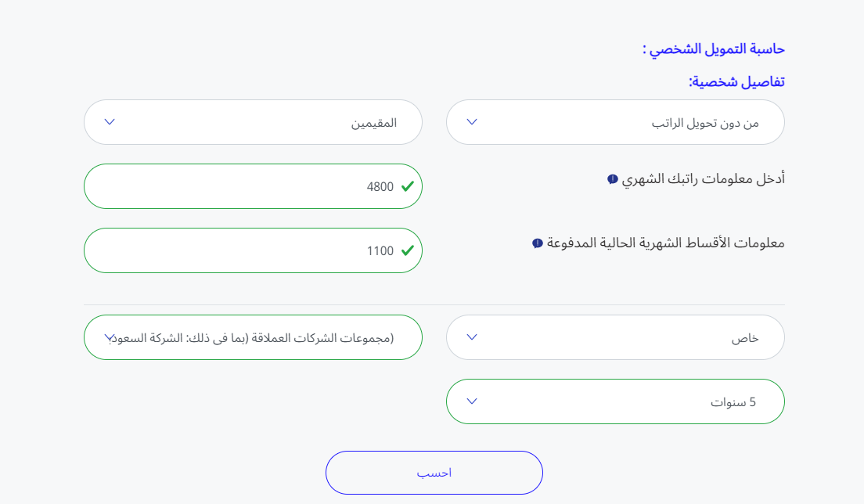Open the 5 سنوات duration dropdown
Screen dimensions: 864x504
tap(615, 401)
